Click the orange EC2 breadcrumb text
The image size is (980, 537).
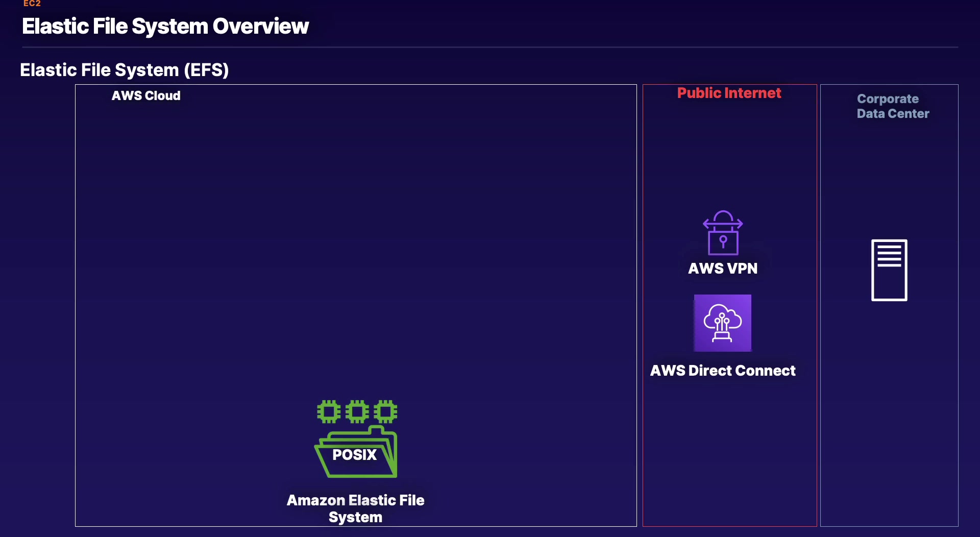click(32, 4)
